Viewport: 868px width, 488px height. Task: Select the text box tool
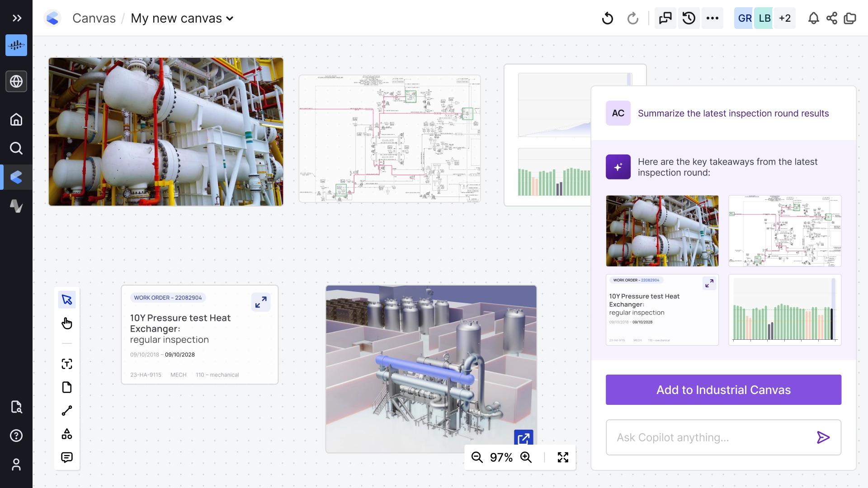[x=67, y=364]
